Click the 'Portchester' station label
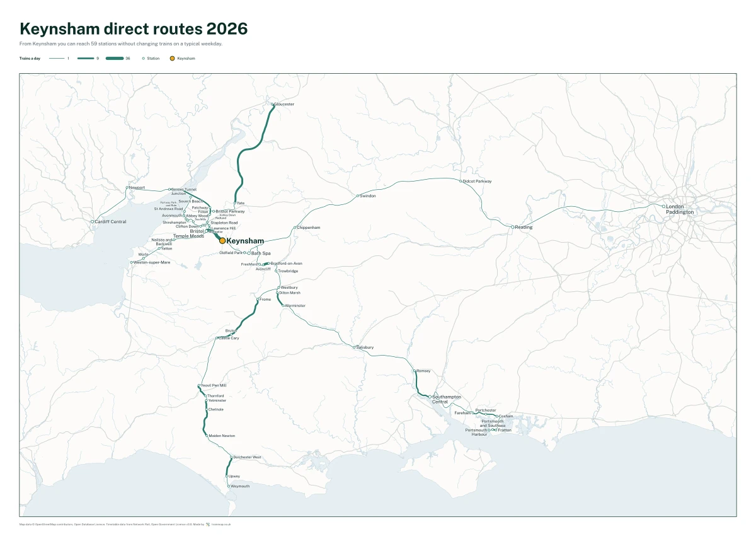 [486, 410]
